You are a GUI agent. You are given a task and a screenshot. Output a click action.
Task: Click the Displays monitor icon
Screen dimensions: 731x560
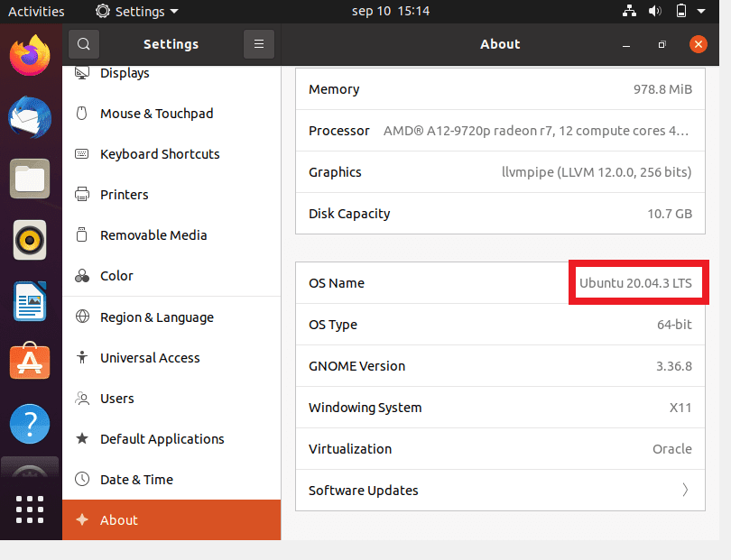coord(82,73)
